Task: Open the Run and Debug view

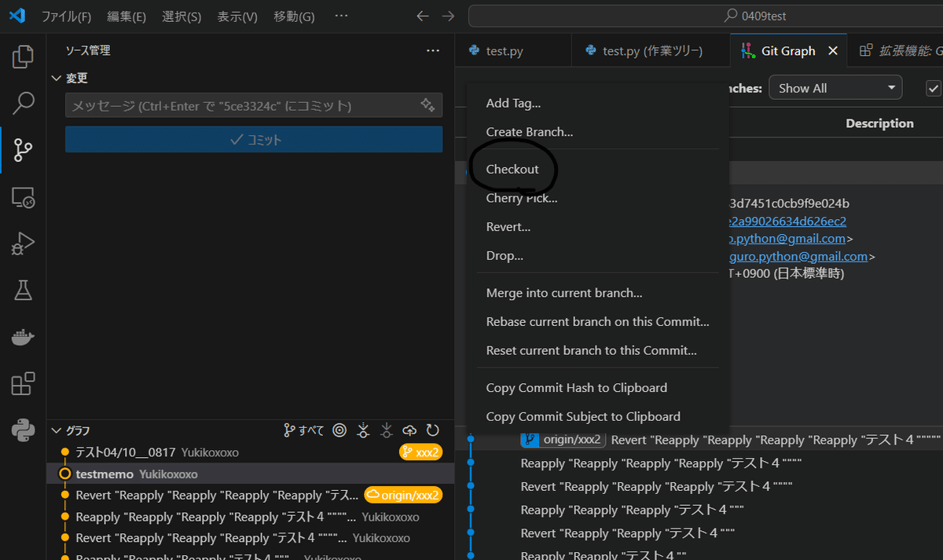Action: pos(23,243)
